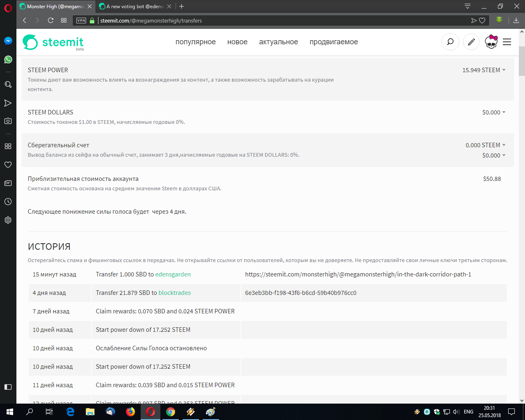Open sidebar search icon
The width and height of the screenshot is (525, 420).
point(8,84)
